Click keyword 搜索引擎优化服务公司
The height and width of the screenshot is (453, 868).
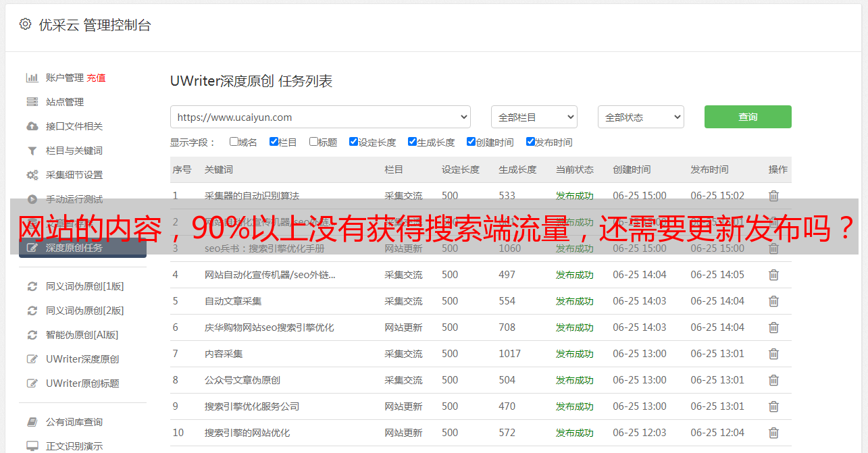pos(252,406)
